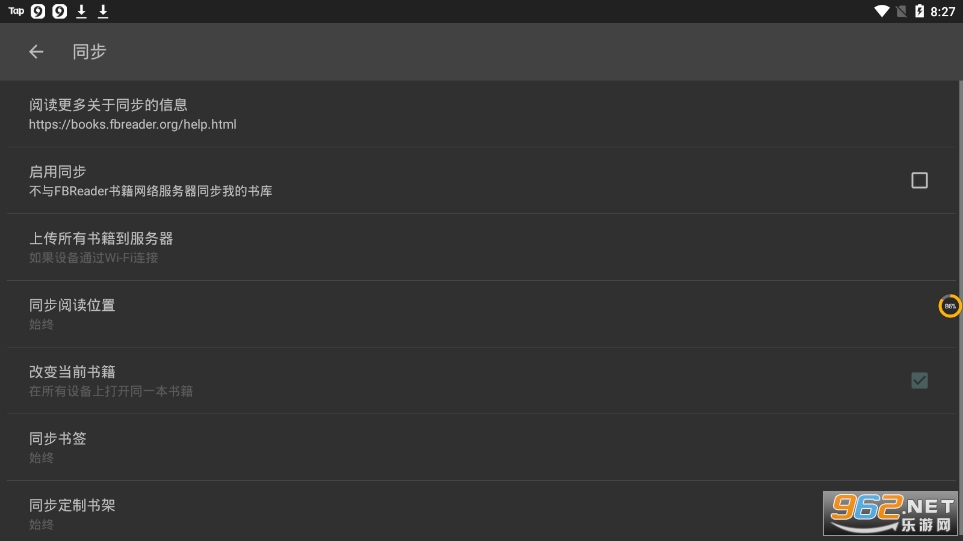Tap 阅读更多关于同步的信息
The height and width of the screenshot is (541, 963).
108,104
